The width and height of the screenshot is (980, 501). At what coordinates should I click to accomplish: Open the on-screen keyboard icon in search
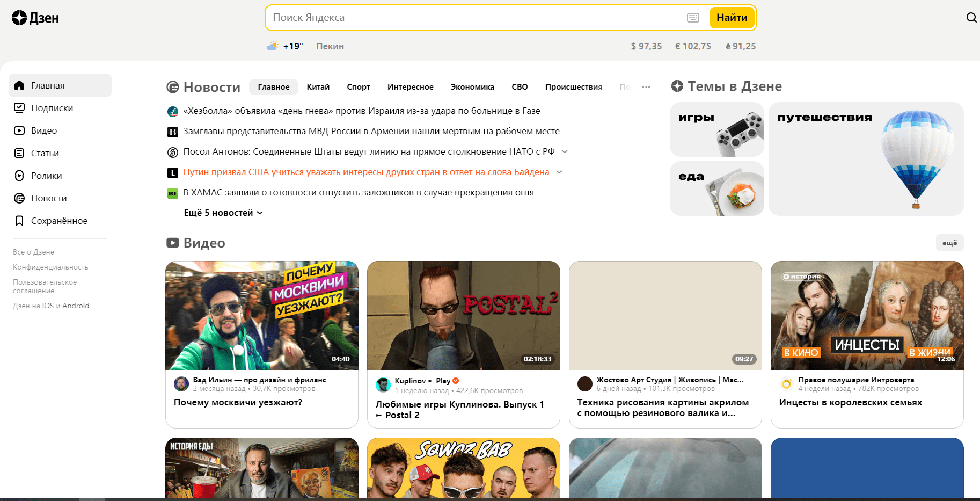point(693,18)
